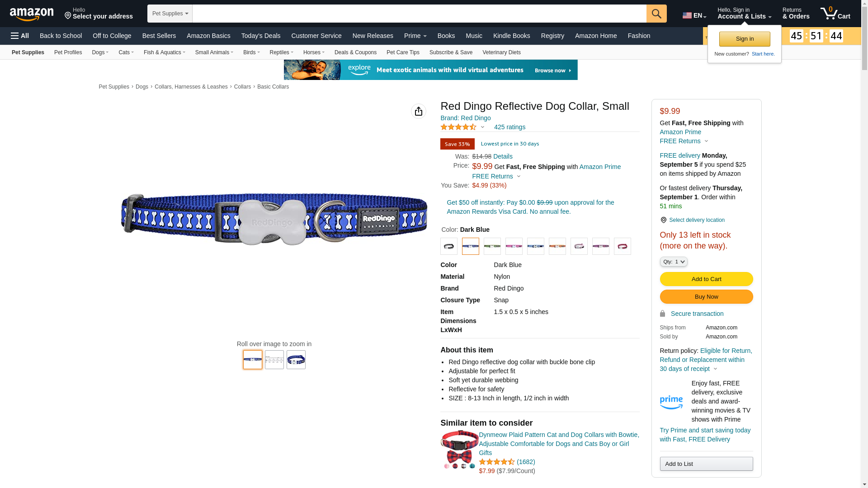The image size is (868, 488).
Task: Select the orange collar color option
Action: pyautogui.click(x=557, y=246)
